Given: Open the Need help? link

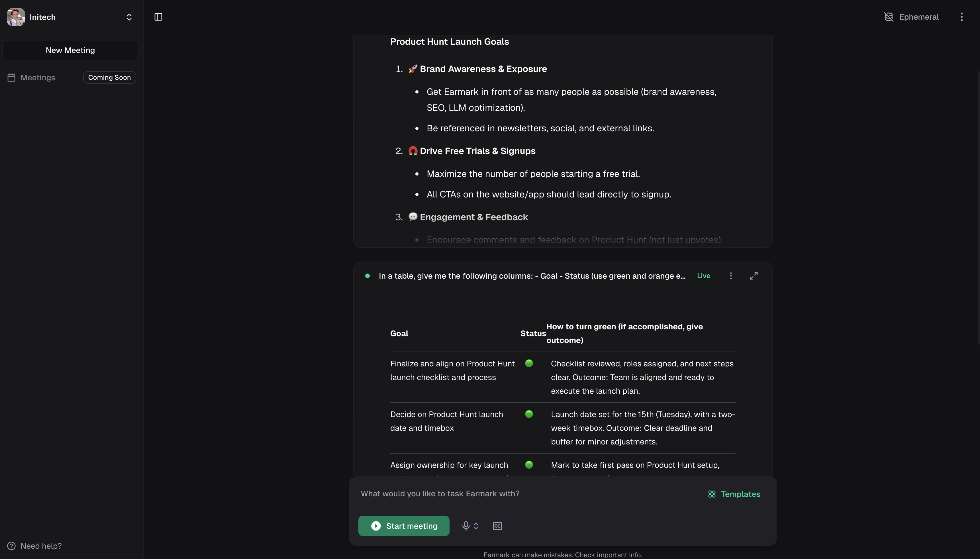Looking at the screenshot, I should click(41, 546).
